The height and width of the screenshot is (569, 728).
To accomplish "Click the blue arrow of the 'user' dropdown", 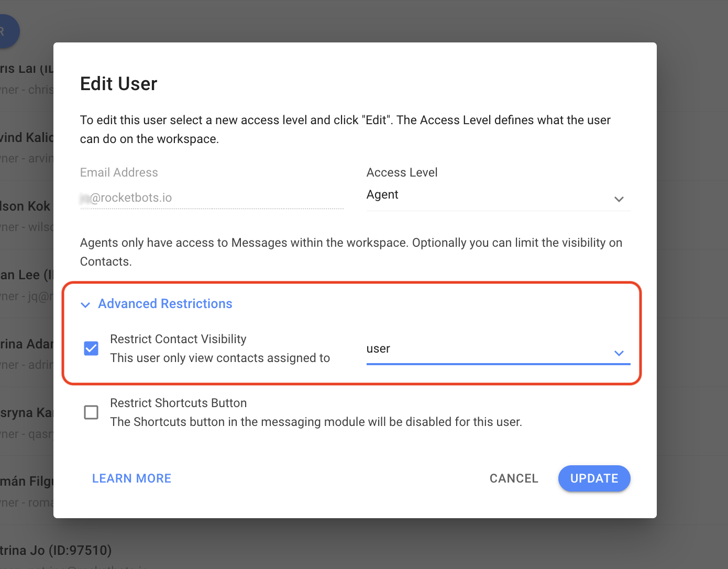I will (619, 353).
